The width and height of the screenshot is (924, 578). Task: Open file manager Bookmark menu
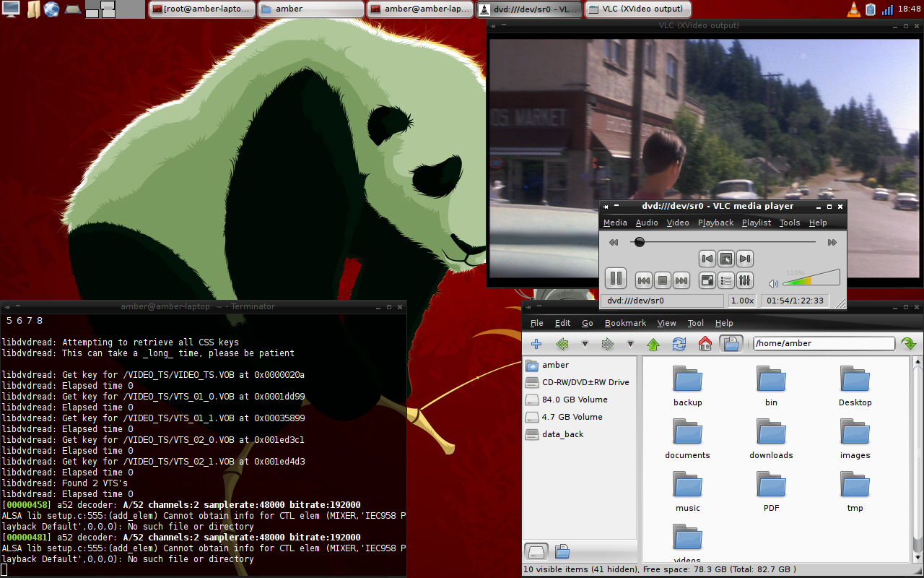click(625, 323)
